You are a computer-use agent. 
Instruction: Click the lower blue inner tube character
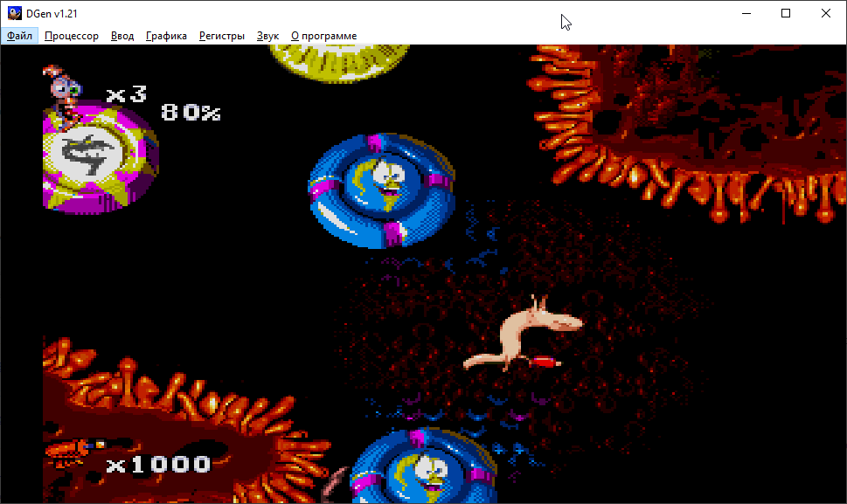click(x=424, y=466)
